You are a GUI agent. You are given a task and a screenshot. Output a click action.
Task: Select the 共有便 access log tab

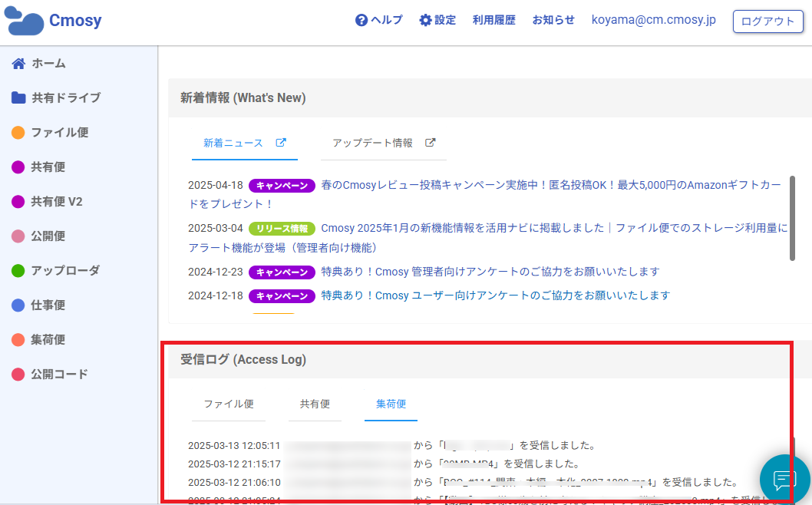point(315,404)
